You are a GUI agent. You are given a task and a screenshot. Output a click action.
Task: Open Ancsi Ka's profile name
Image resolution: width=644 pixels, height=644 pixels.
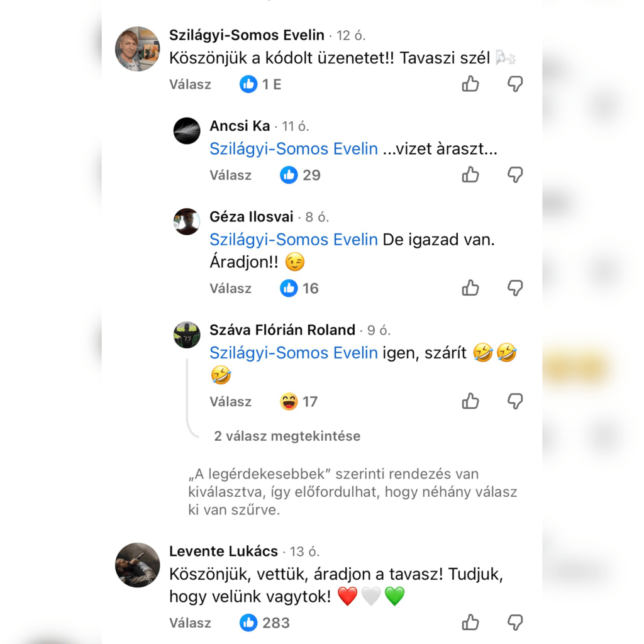coord(240,126)
